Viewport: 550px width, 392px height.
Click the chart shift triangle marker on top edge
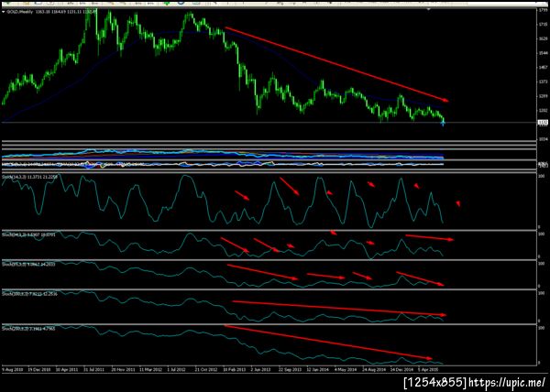428,10
